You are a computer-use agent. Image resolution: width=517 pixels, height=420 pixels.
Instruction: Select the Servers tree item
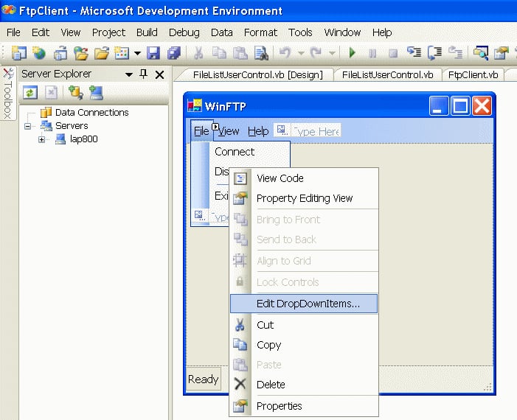pyautogui.click(x=72, y=126)
